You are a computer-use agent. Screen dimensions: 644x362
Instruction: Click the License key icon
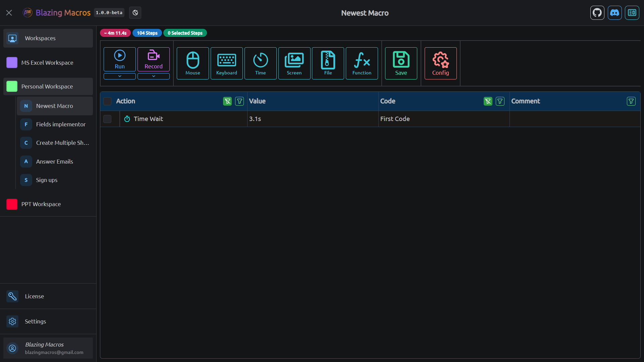tap(12, 296)
